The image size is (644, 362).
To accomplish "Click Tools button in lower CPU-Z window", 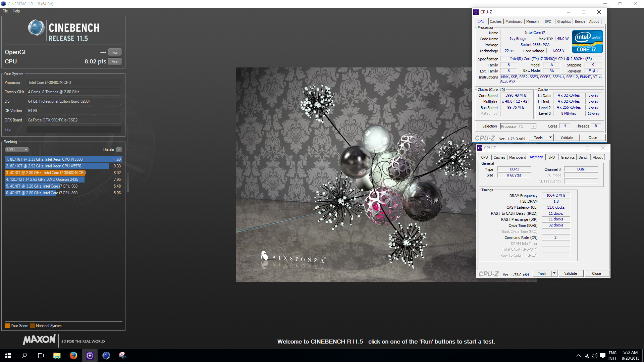I will point(542,274).
